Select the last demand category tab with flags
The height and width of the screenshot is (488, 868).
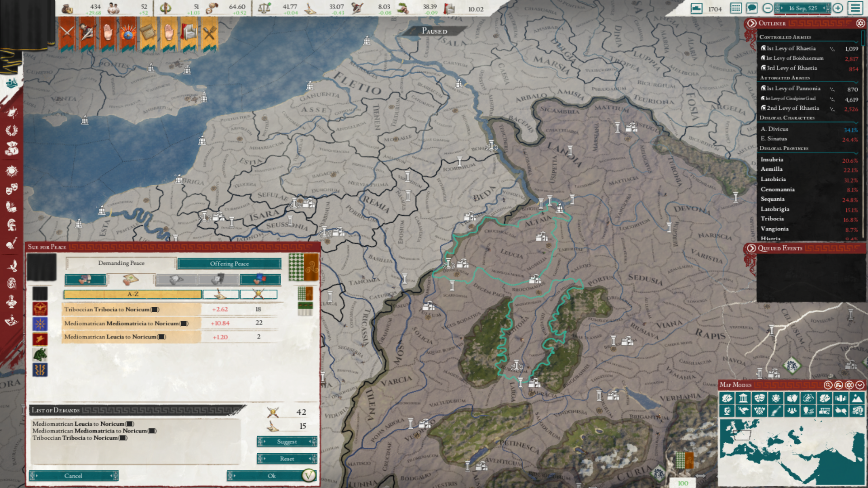pyautogui.click(x=260, y=280)
